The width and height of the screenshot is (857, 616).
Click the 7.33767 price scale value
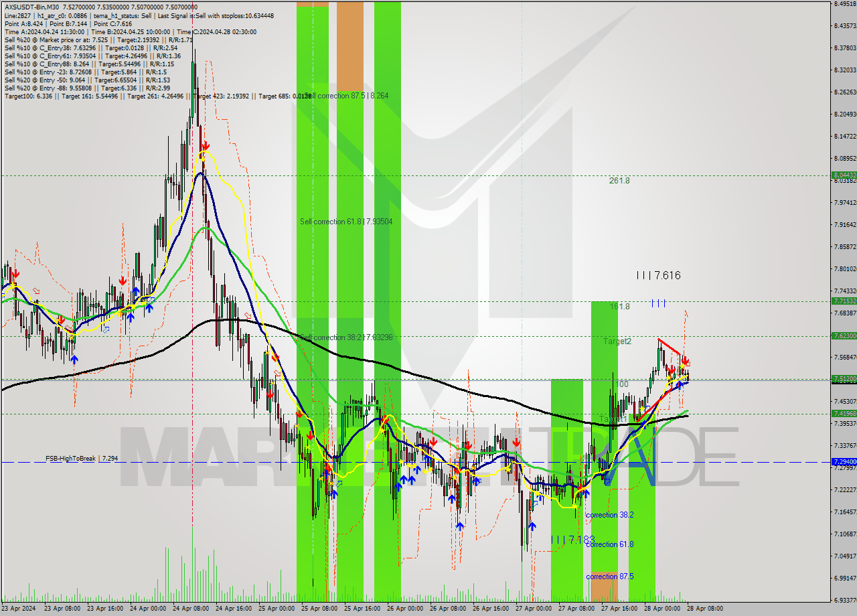845,445
